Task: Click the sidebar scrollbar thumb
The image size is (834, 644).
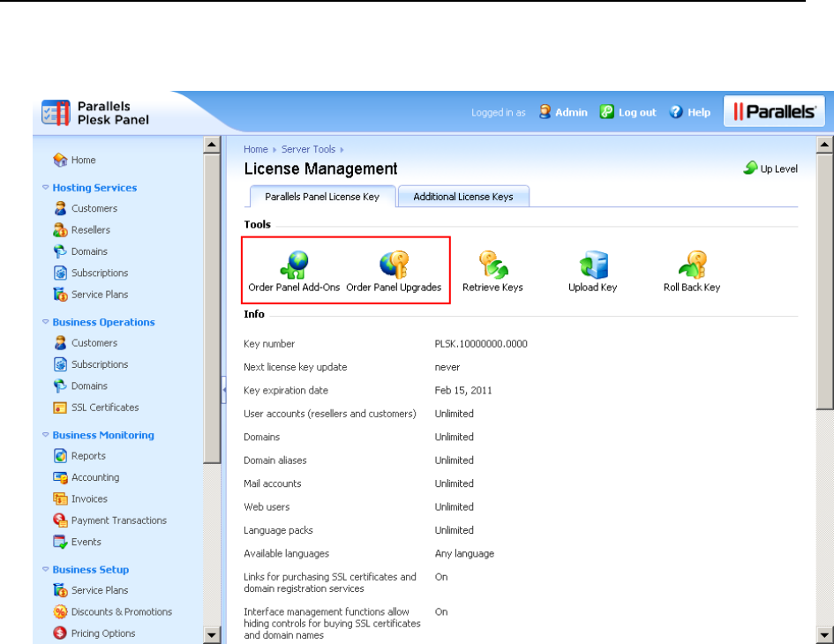Action: coord(212,309)
